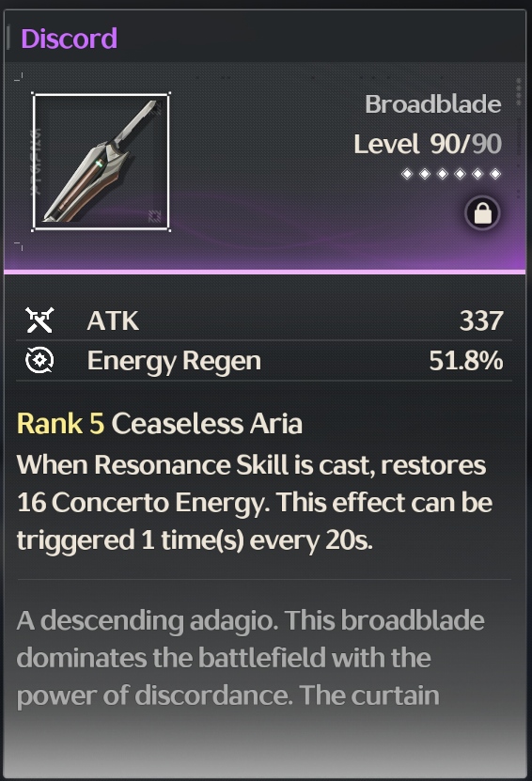The image size is (532, 781).
Task: Click the Broadblade weapon type label
Action: coord(433,104)
